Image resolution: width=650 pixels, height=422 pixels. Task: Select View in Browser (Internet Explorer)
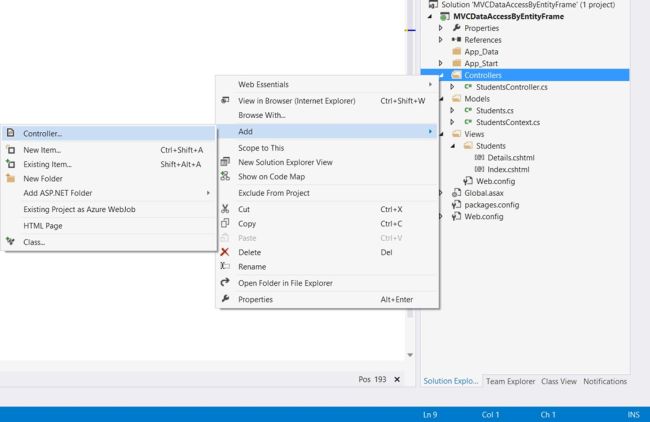coord(327,101)
